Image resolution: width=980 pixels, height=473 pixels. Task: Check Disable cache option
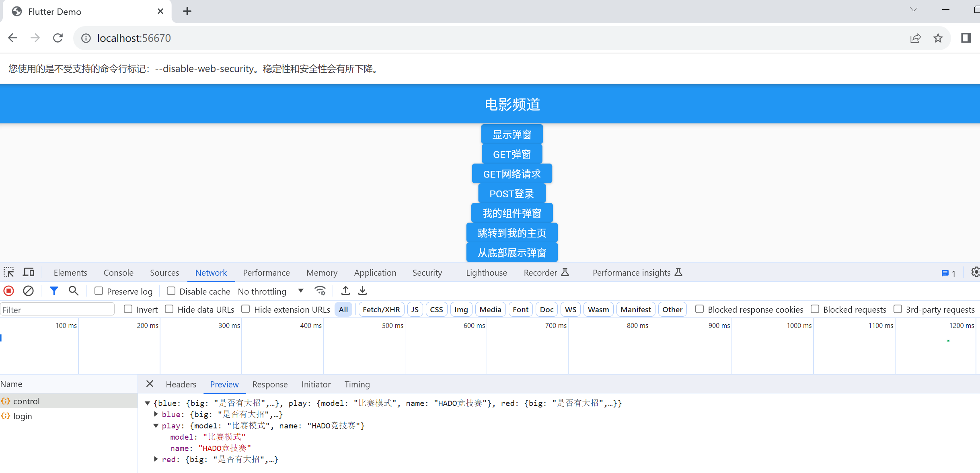pyautogui.click(x=171, y=291)
